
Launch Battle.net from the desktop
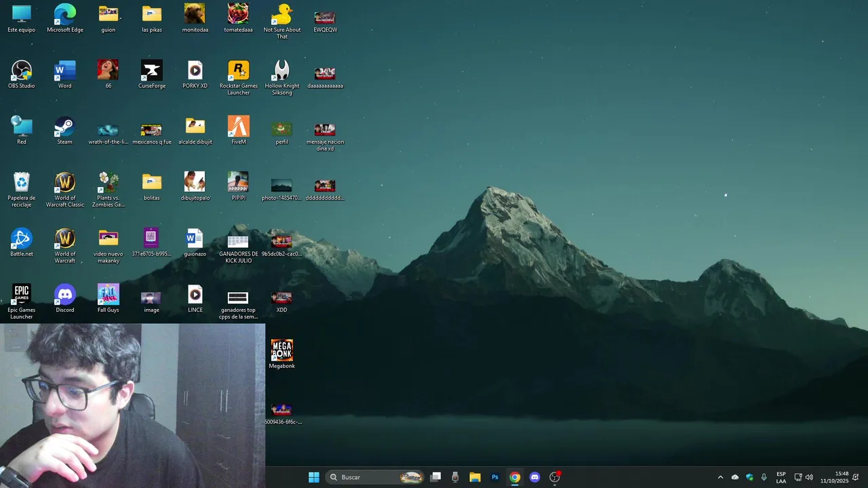pos(22,243)
